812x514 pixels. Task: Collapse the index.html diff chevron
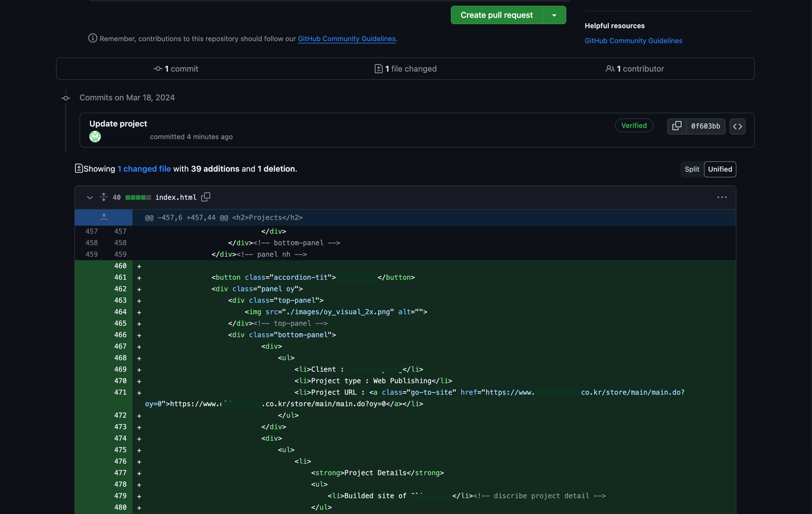tap(90, 197)
